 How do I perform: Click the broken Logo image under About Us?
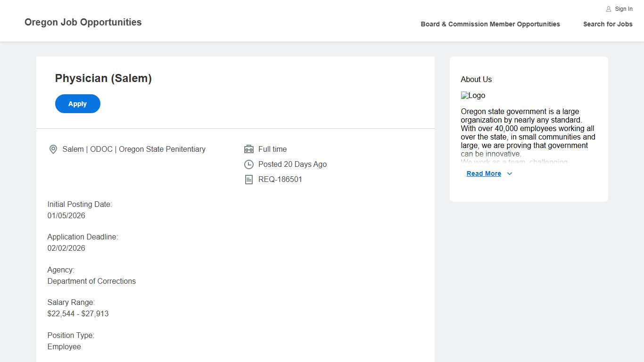coord(473,96)
